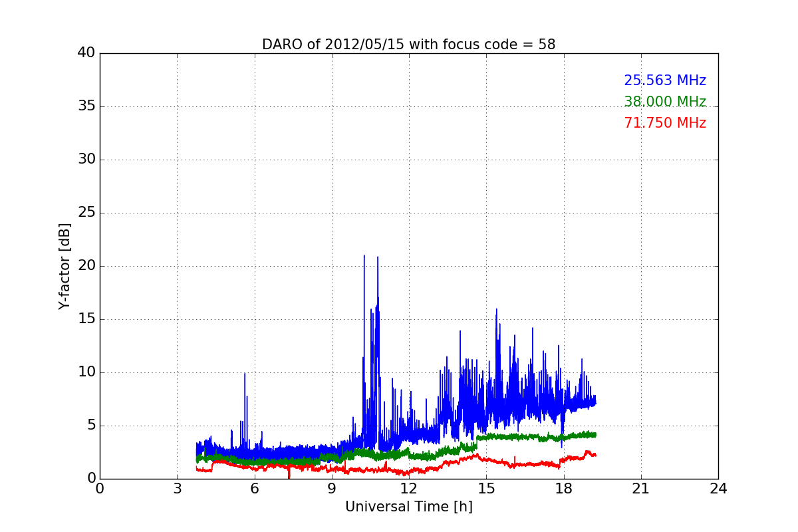
Task: Select the green "38.000 MHz" legend label
Action: pyautogui.click(x=665, y=102)
